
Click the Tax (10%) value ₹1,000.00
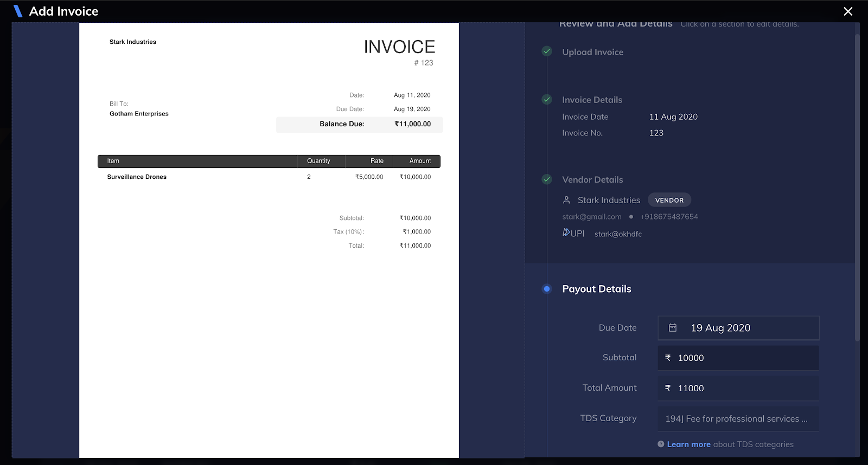point(417,231)
